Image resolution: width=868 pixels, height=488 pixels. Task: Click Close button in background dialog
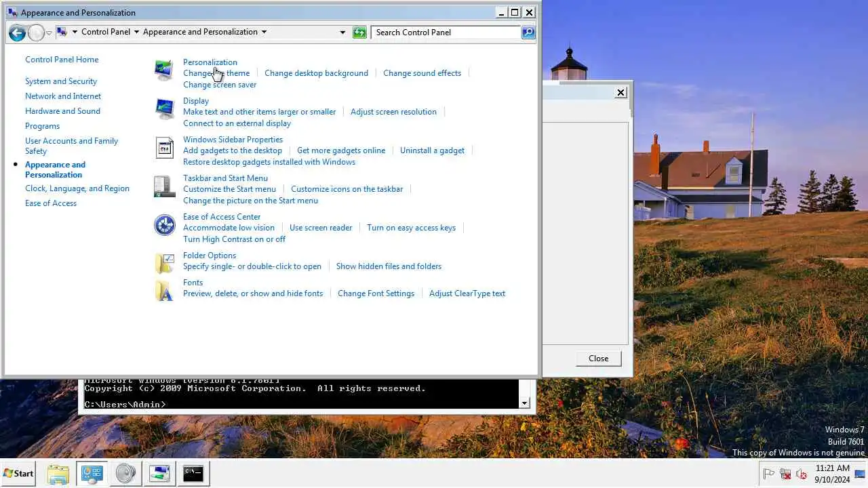[598, 359]
